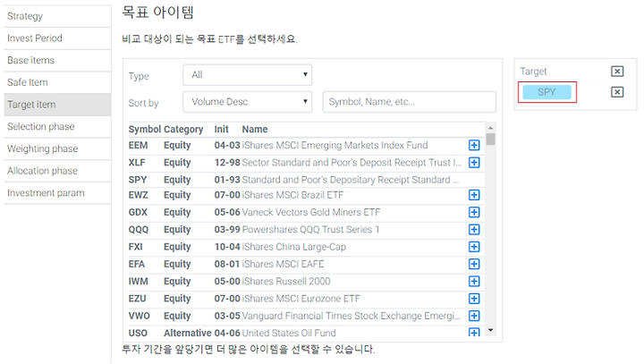Click iShares MSCI Eurozone ETF name
This screenshot has height=364, width=644.
(x=301, y=299)
